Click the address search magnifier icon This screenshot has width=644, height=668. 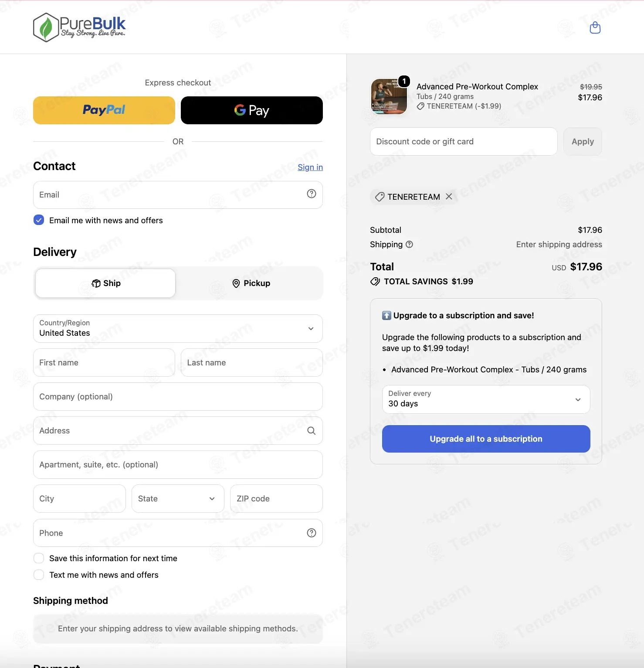coord(311,431)
